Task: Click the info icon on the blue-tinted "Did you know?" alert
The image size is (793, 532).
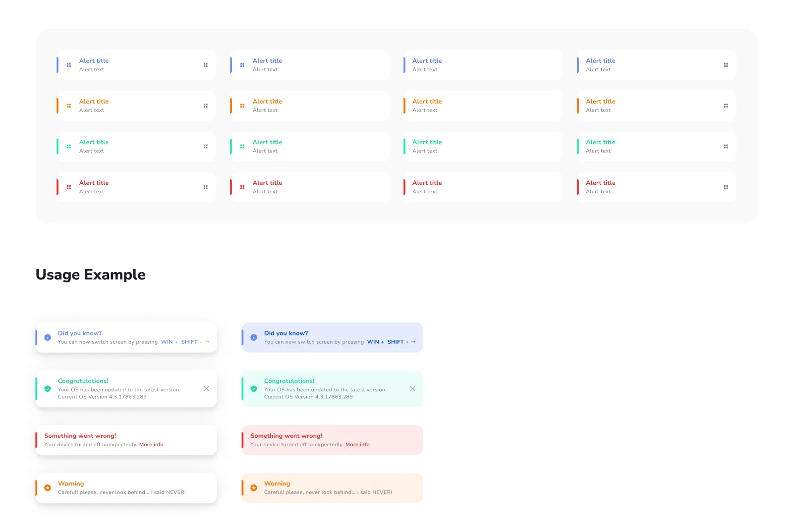Action: [x=254, y=337]
